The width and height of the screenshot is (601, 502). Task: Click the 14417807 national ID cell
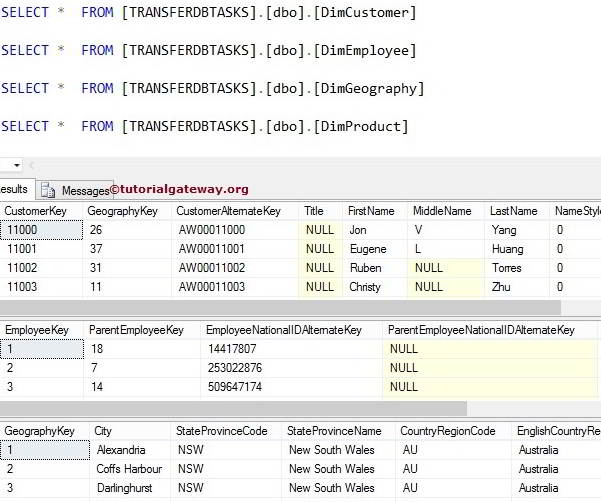pos(291,349)
